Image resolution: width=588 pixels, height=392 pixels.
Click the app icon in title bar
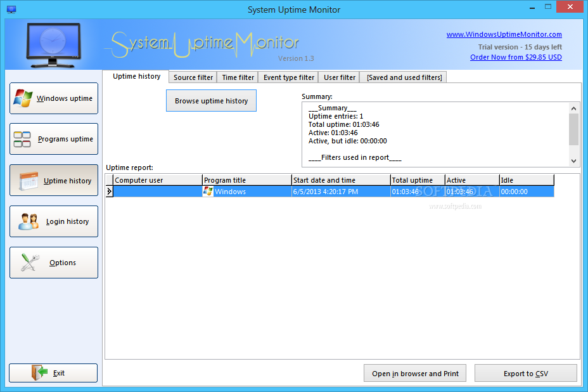[x=11, y=10]
